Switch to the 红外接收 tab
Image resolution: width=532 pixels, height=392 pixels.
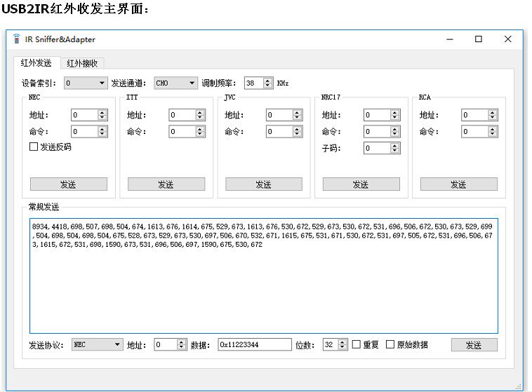(82, 63)
